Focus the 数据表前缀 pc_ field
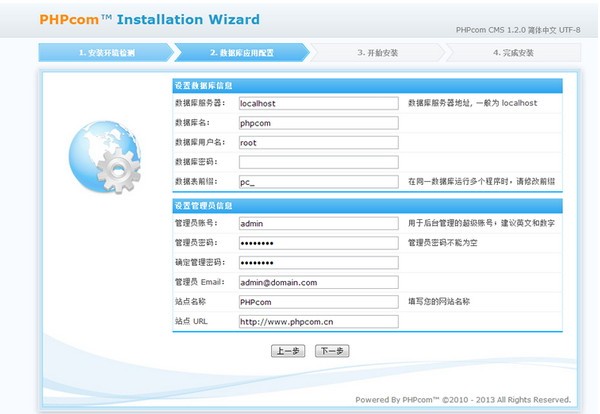 coord(319,182)
